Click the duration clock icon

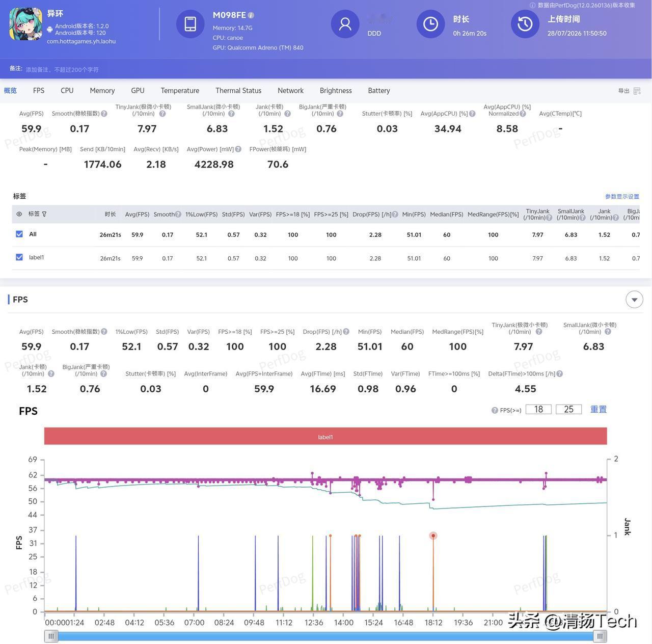(x=431, y=24)
